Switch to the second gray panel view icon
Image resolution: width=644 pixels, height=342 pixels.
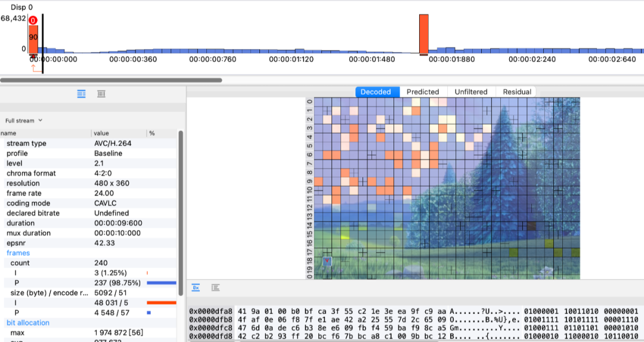[x=101, y=94]
